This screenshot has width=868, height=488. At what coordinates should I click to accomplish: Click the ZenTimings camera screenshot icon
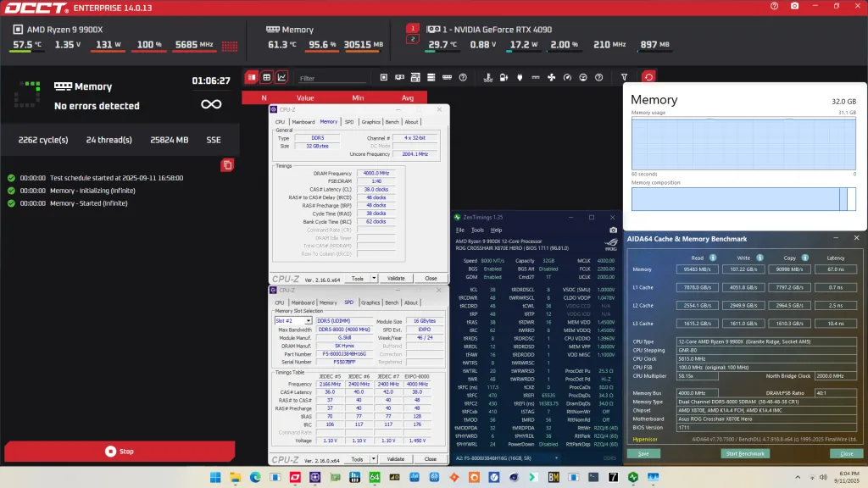tap(614, 230)
